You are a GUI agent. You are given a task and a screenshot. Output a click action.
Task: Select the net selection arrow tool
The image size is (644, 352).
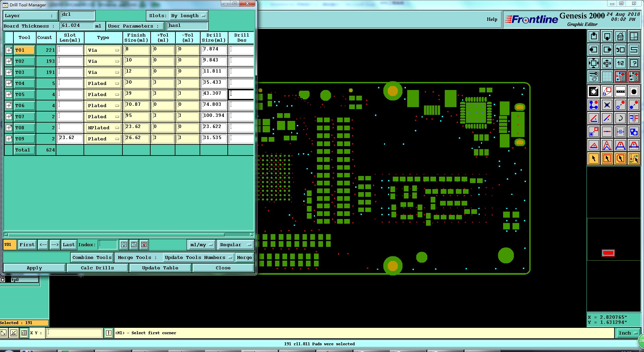[634, 159]
